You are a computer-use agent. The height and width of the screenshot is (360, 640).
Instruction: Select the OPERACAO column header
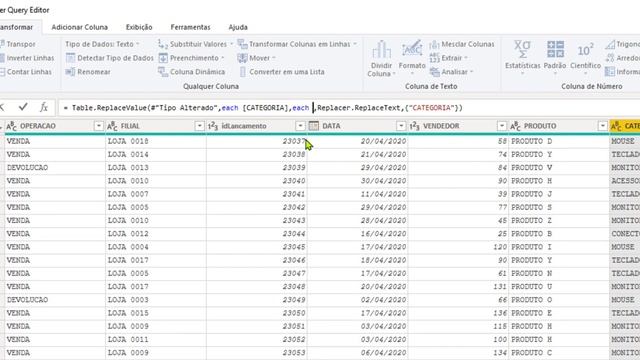(x=55, y=126)
